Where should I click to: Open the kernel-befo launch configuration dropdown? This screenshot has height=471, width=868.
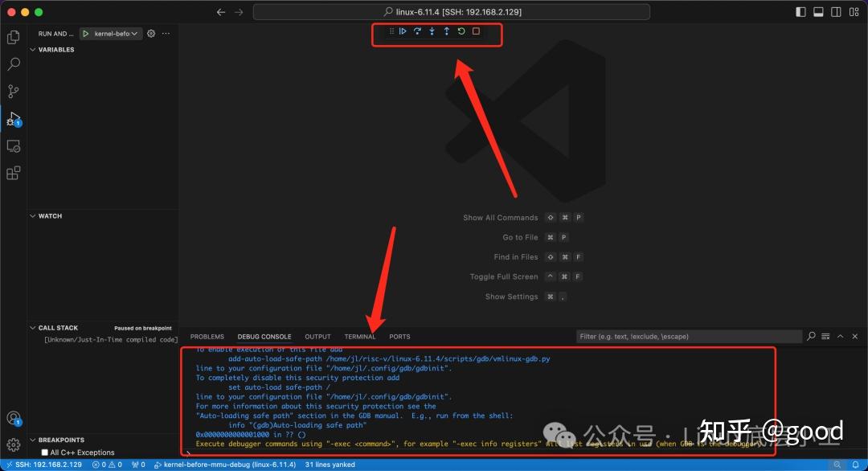pos(117,33)
